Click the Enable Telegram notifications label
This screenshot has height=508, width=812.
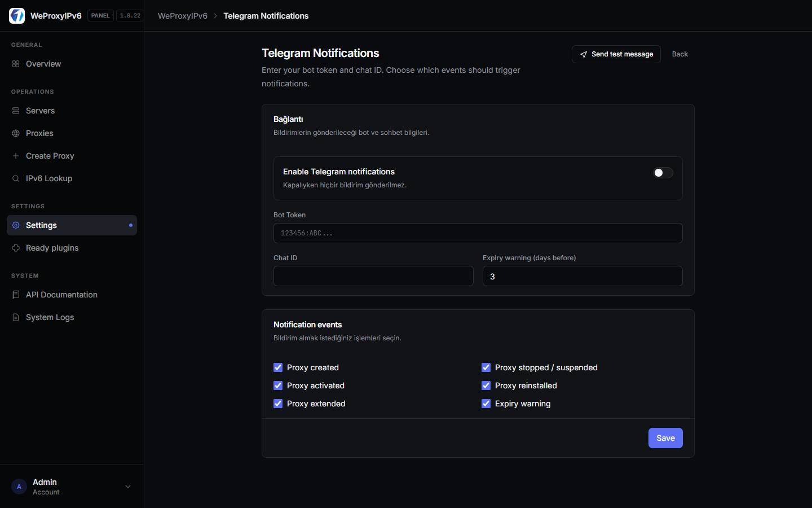(339, 172)
